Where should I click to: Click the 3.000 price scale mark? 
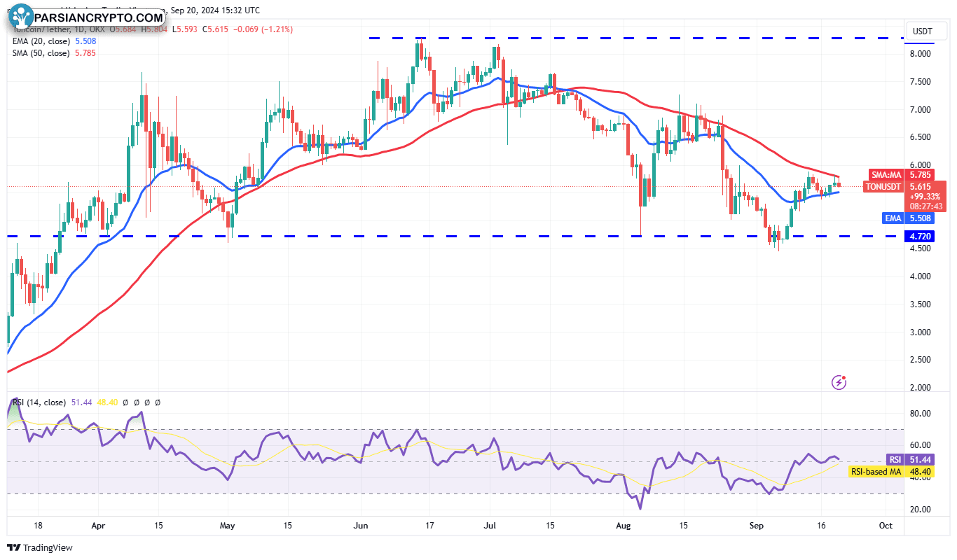click(x=920, y=332)
